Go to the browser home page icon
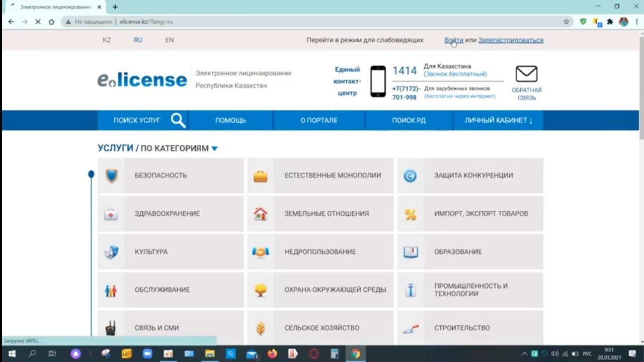 click(51, 22)
